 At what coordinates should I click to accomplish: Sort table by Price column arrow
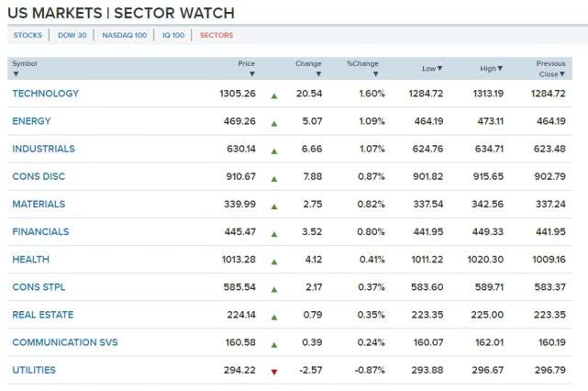point(251,73)
